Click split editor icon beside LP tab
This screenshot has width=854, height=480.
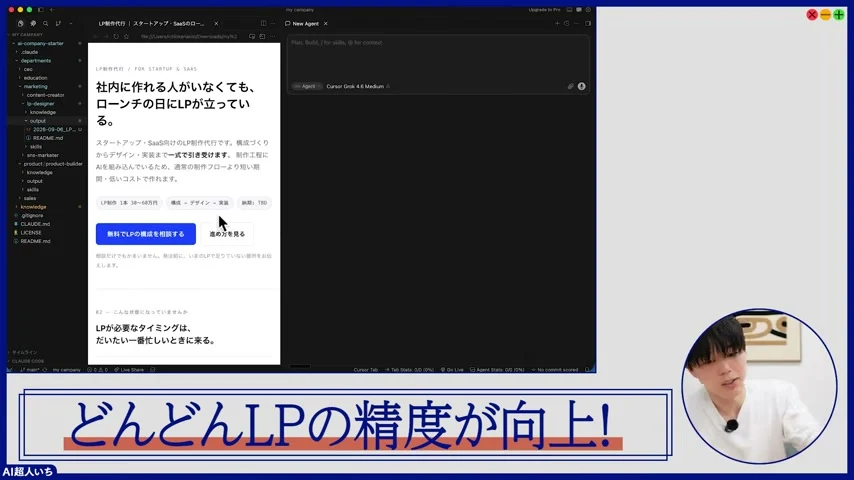click(x=264, y=23)
